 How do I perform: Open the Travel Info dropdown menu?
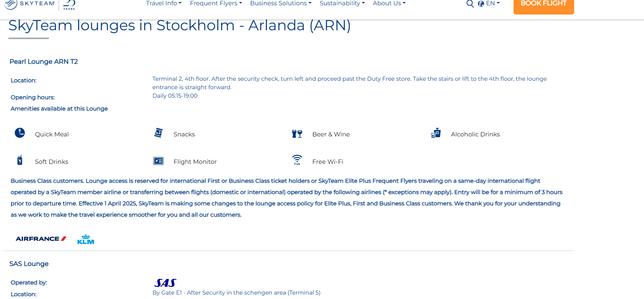[x=164, y=3]
